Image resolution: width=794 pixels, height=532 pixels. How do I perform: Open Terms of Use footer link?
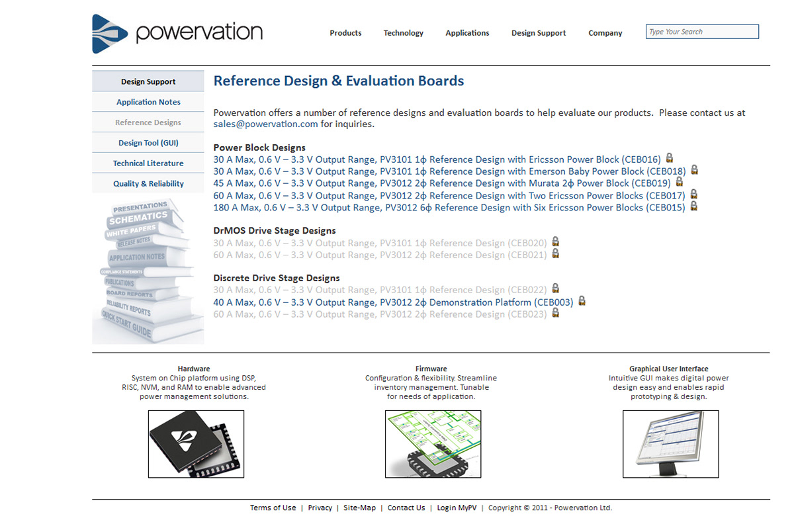click(x=273, y=508)
